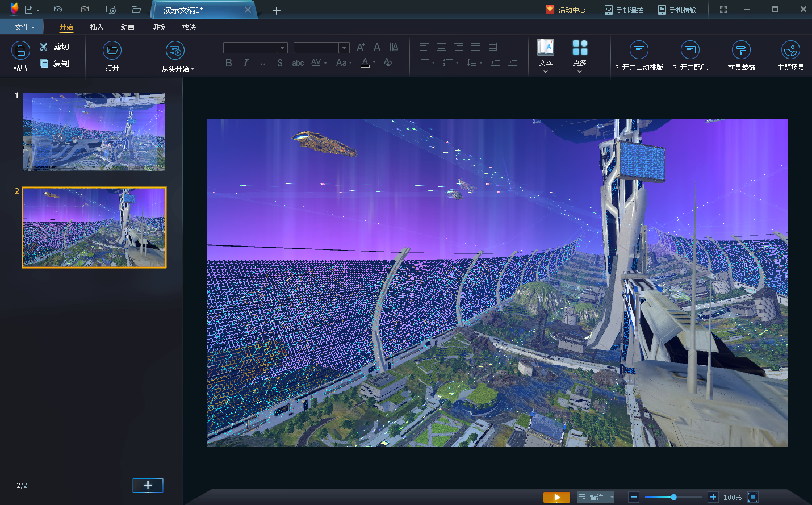Switch to the 放映 tab
This screenshot has width=812, height=505.
[x=189, y=27]
